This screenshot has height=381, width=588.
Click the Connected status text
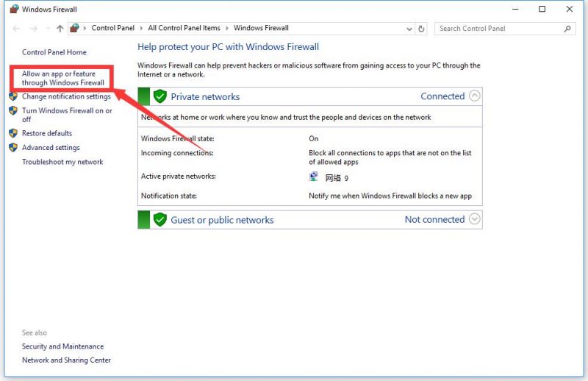tap(442, 96)
